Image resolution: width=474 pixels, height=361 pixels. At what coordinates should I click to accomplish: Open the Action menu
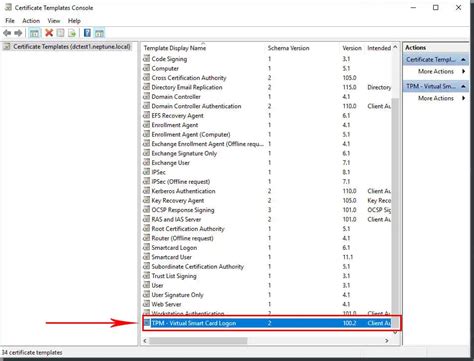(x=31, y=21)
